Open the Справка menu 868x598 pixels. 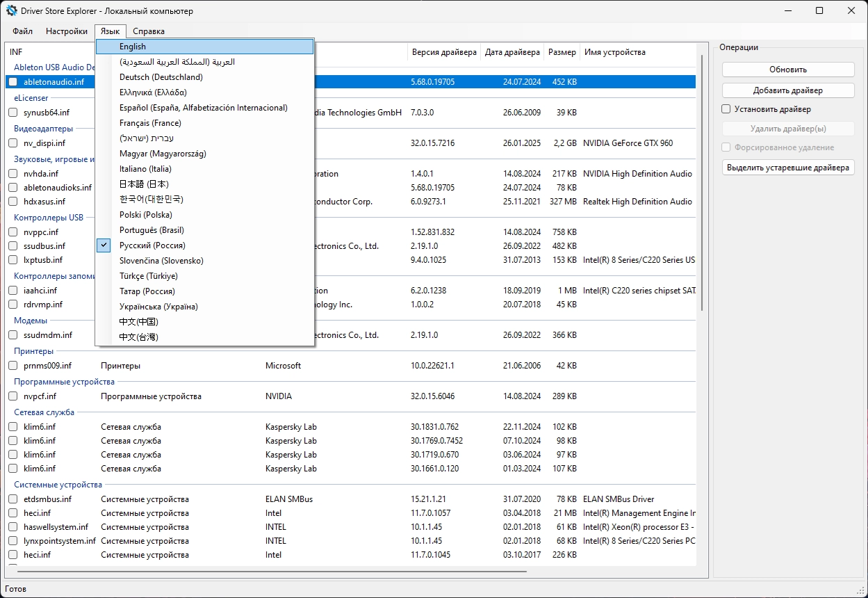(149, 31)
